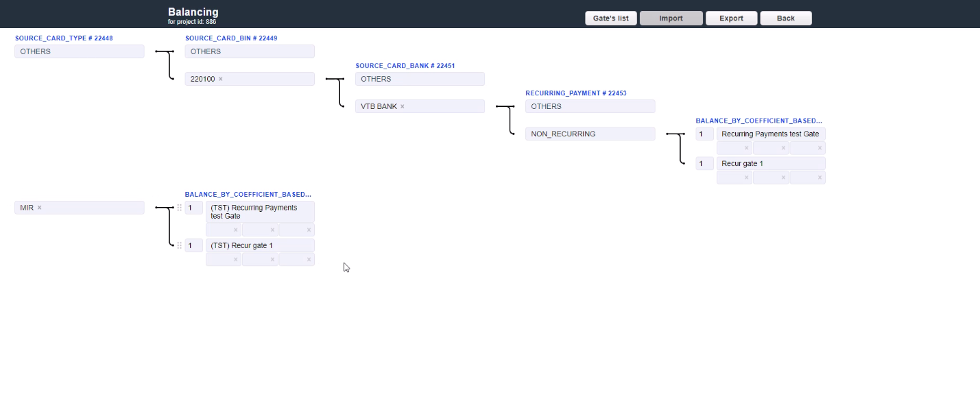Screen dimensions: 980x414
Task: Select the NON_RECURRING value field
Action: [590, 134]
